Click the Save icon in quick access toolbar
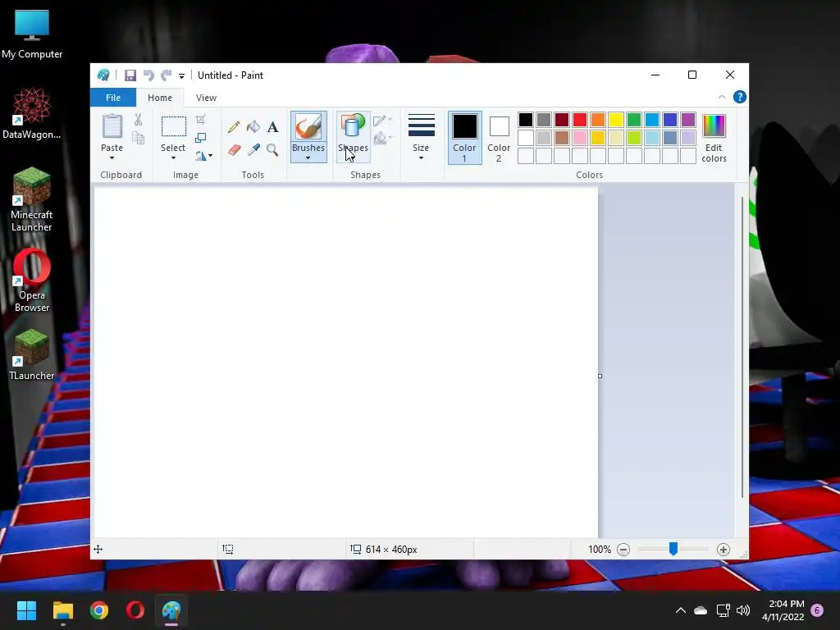The width and height of the screenshot is (840, 630). [x=130, y=75]
